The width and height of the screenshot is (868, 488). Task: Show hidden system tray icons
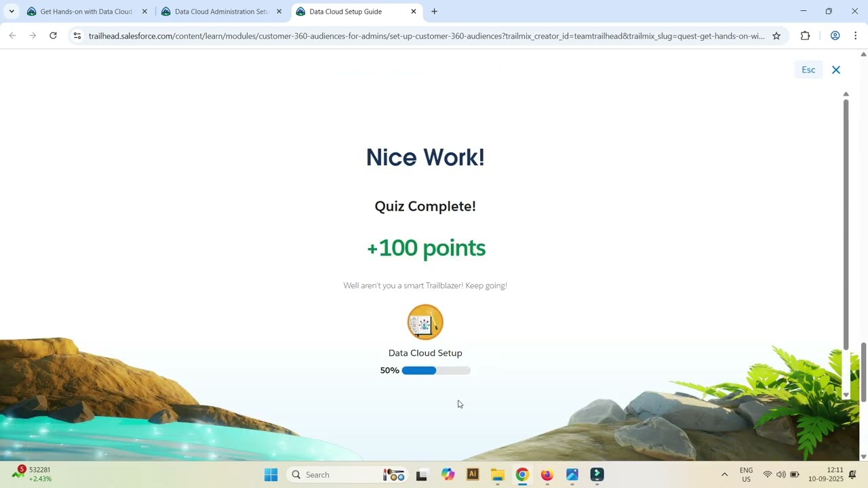coord(724,474)
